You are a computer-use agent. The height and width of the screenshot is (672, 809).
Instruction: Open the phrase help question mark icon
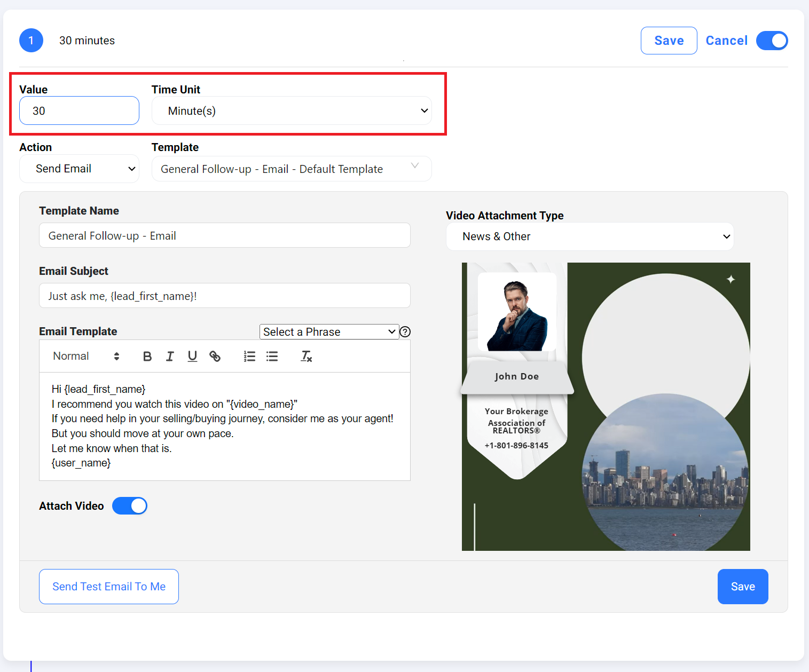(405, 332)
